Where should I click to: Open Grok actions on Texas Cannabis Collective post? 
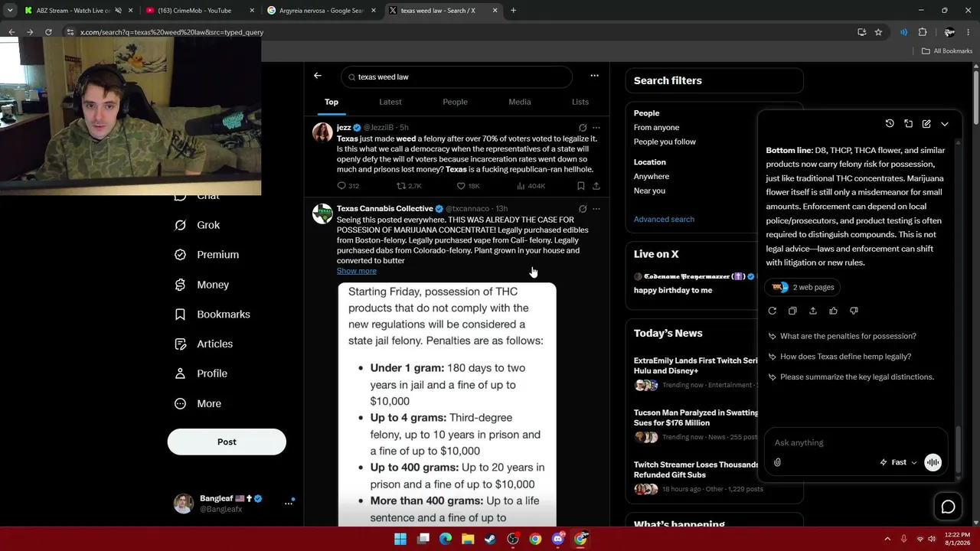pos(583,209)
